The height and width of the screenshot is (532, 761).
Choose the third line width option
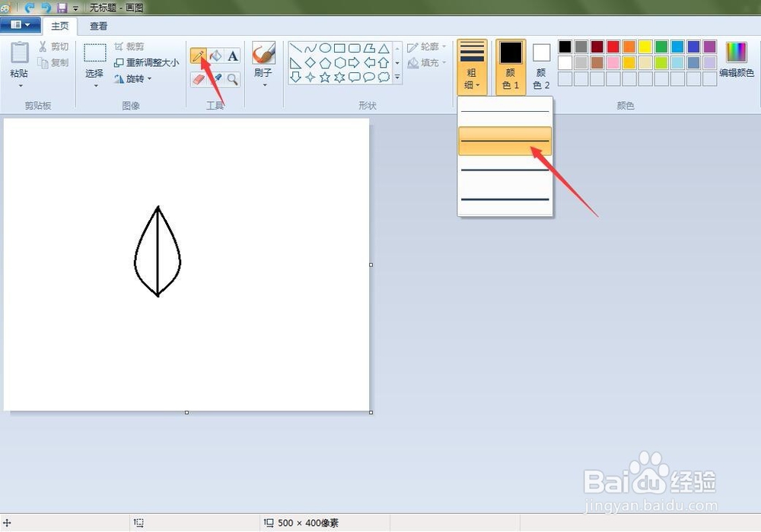(x=505, y=170)
